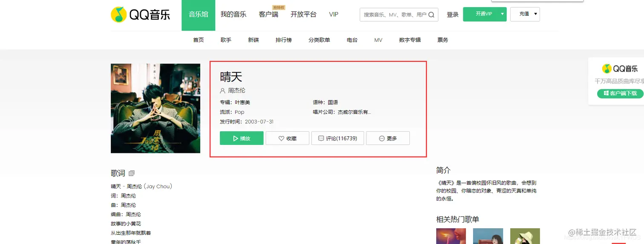Go to 分类歌单 in the sub navigation
Screen dimensions: 644x244
tap(319, 40)
